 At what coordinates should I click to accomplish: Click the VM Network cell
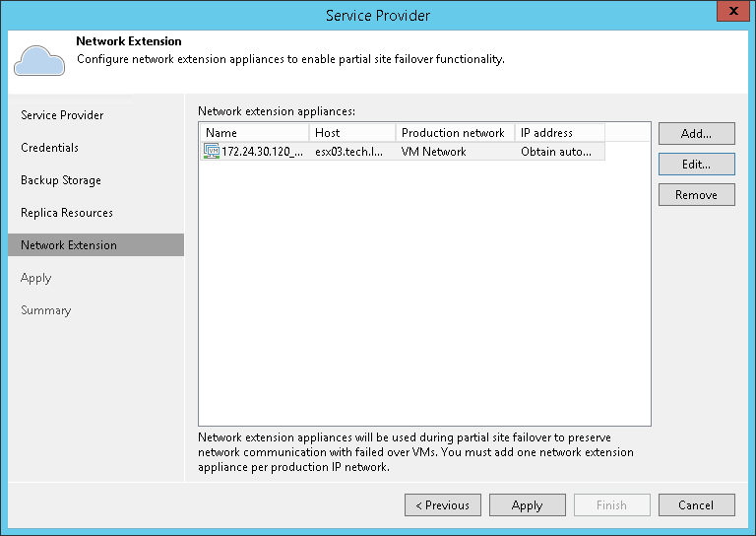pos(434,152)
